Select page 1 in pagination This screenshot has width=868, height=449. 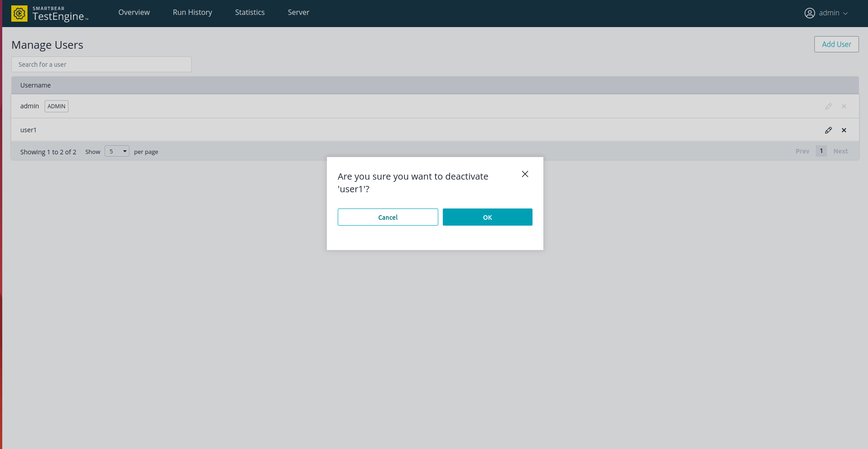pyautogui.click(x=821, y=151)
